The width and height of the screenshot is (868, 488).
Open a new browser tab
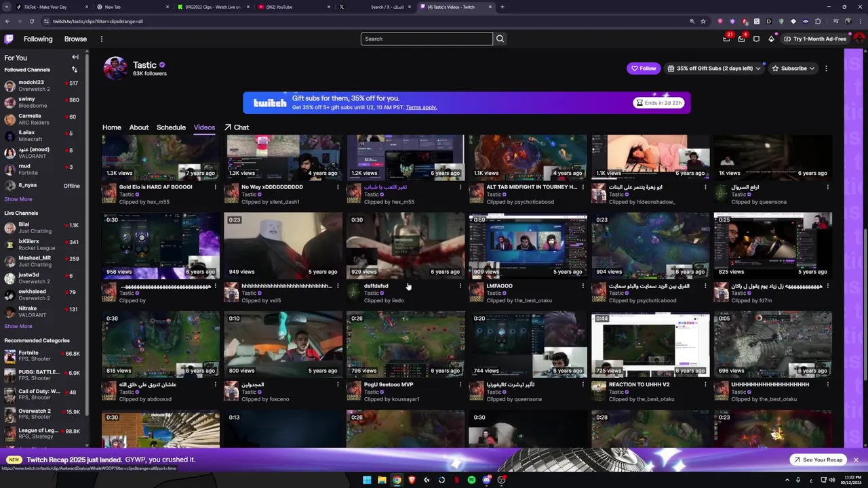(x=502, y=7)
